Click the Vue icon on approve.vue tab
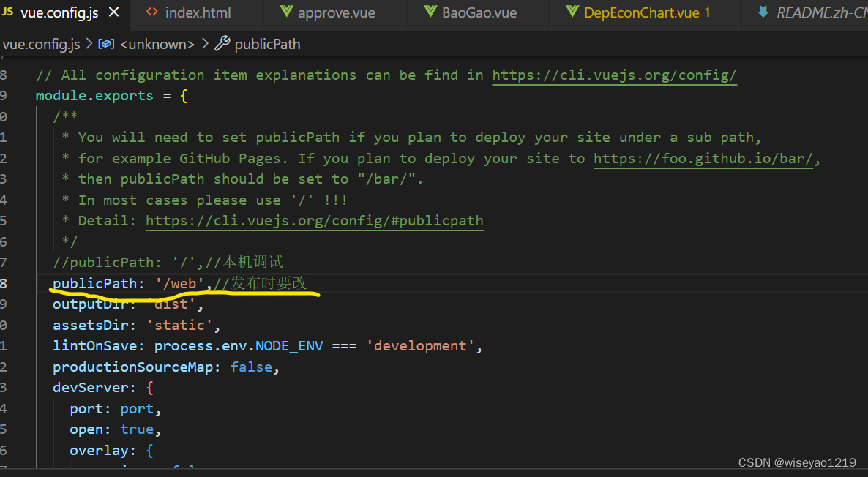 tap(286, 12)
